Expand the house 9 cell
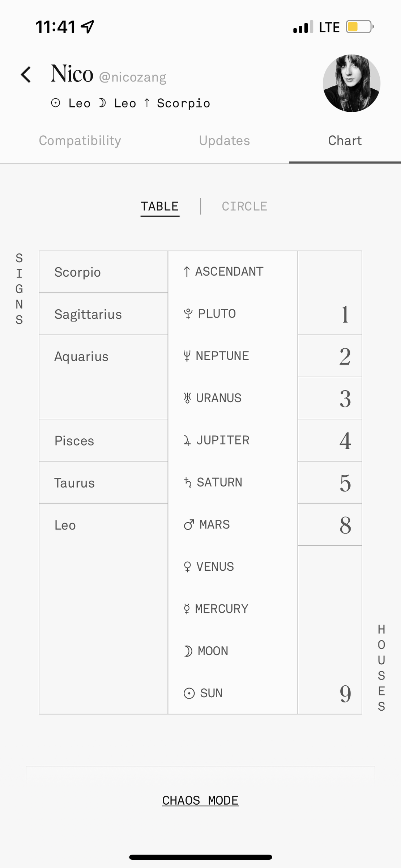Image resolution: width=401 pixels, height=868 pixels. pos(330,630)
